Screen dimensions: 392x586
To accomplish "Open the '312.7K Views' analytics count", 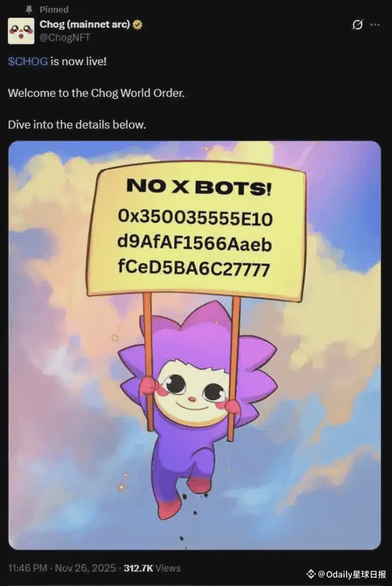I will coord(152,568).
